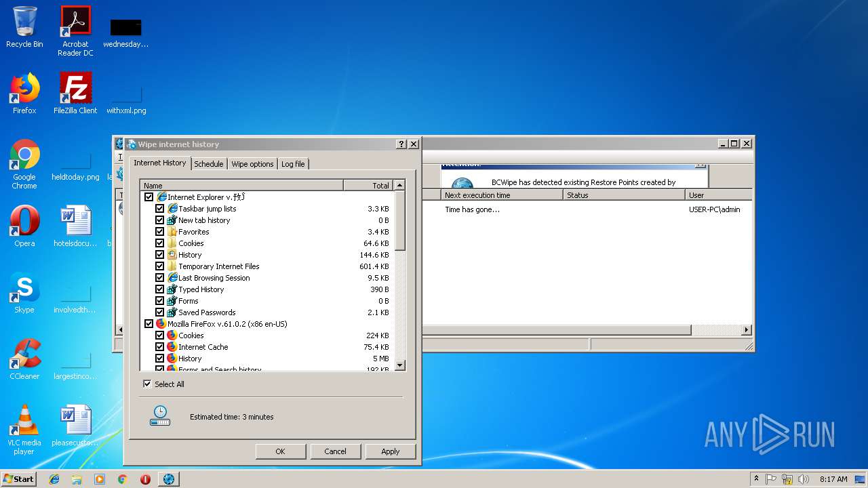Select Firefox History item in list
Viewport: 868px width, 488px height.
[x=190, y=359]
